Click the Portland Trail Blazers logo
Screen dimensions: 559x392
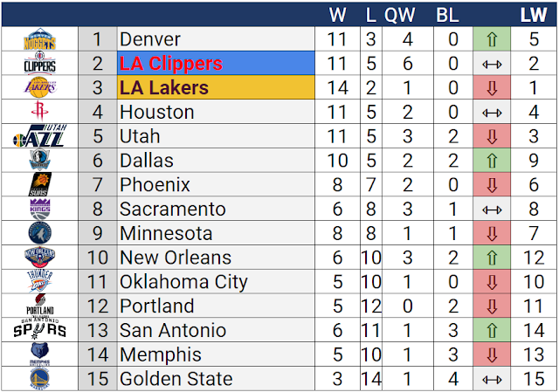(x=39, y=305)
